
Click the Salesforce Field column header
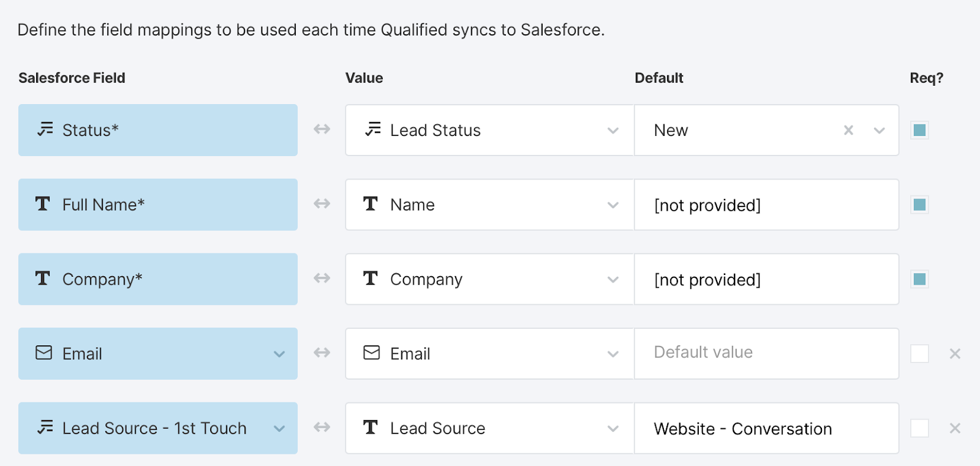click(72, 78)
